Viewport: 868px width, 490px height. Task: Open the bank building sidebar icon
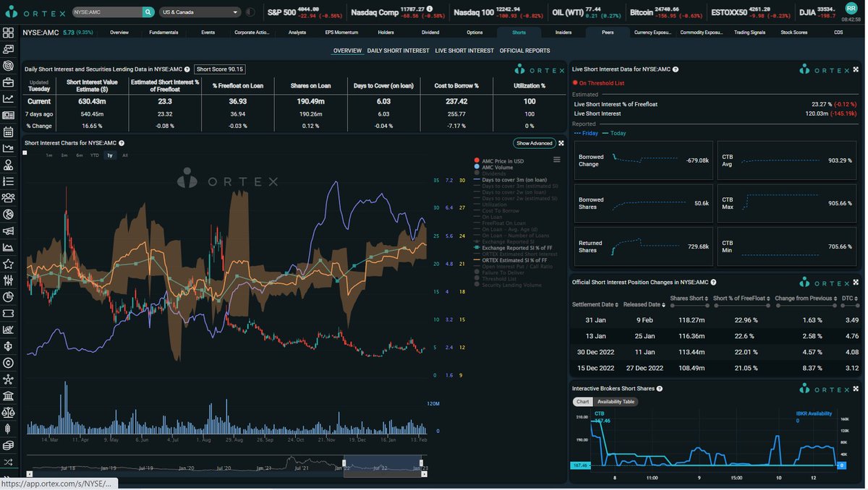click(8, 396)
